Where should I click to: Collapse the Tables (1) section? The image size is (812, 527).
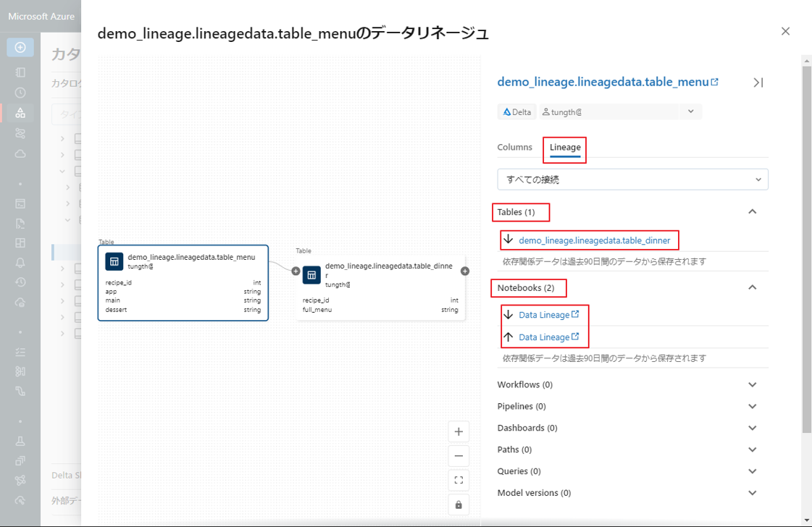click(753, 211)
